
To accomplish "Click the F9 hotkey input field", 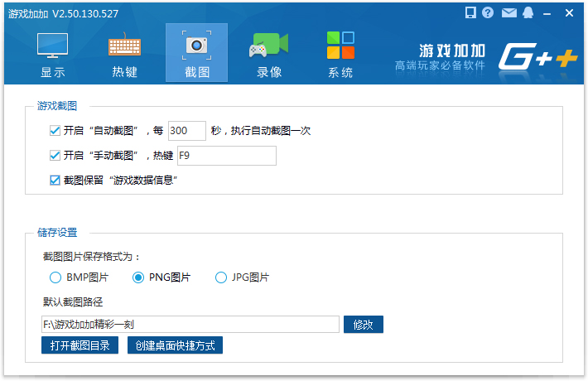I will (225, 156).
